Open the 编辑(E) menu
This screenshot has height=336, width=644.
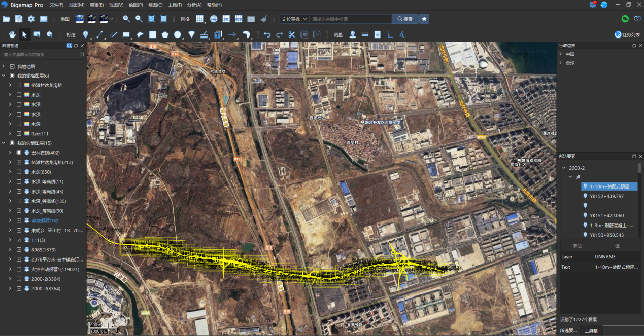coord(96,5)
